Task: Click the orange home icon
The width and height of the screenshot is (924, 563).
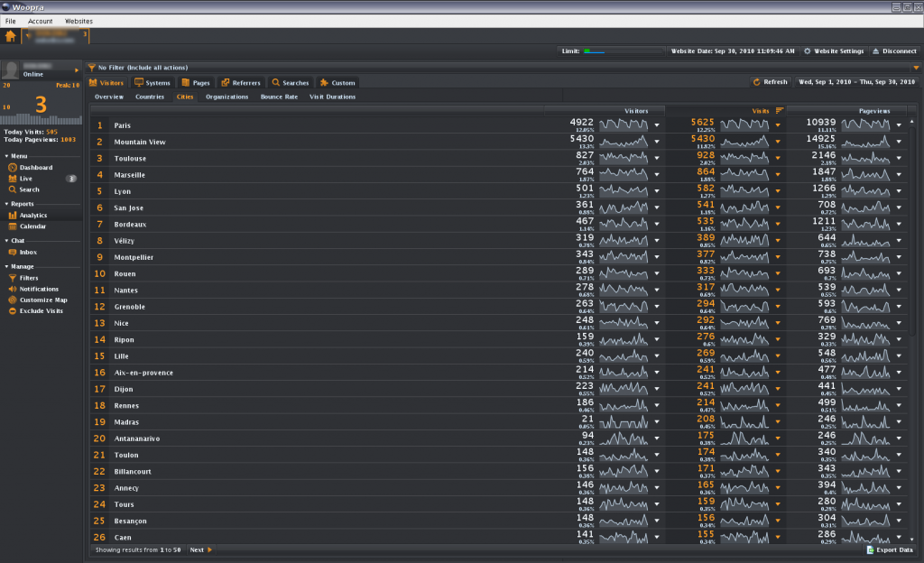Action: [10, 36]
